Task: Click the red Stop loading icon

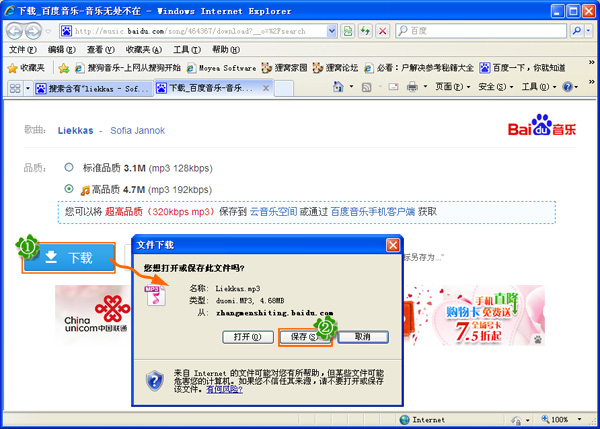Action: tap(382, 31)
